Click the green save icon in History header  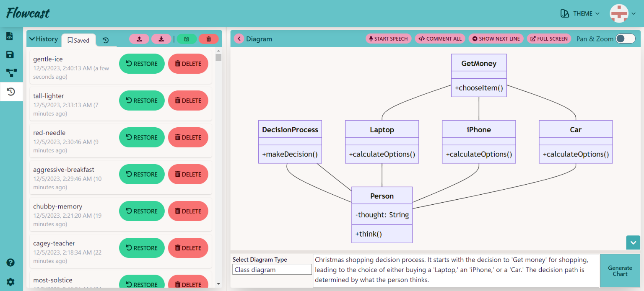(x=187, y=39)
